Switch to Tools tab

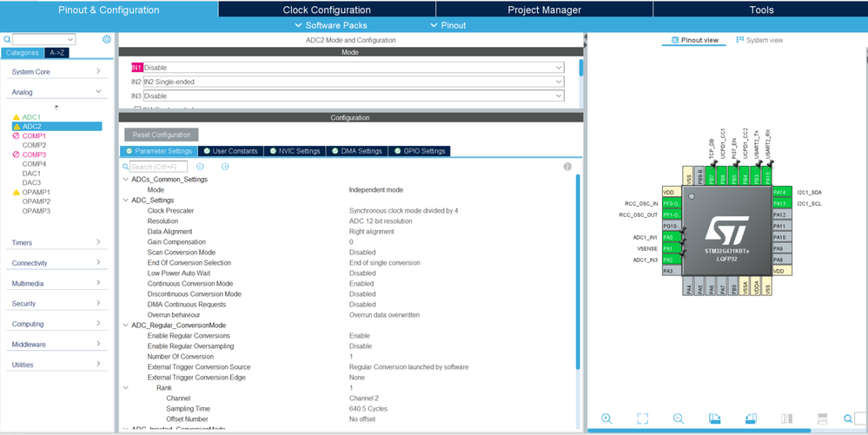[761, 10]
